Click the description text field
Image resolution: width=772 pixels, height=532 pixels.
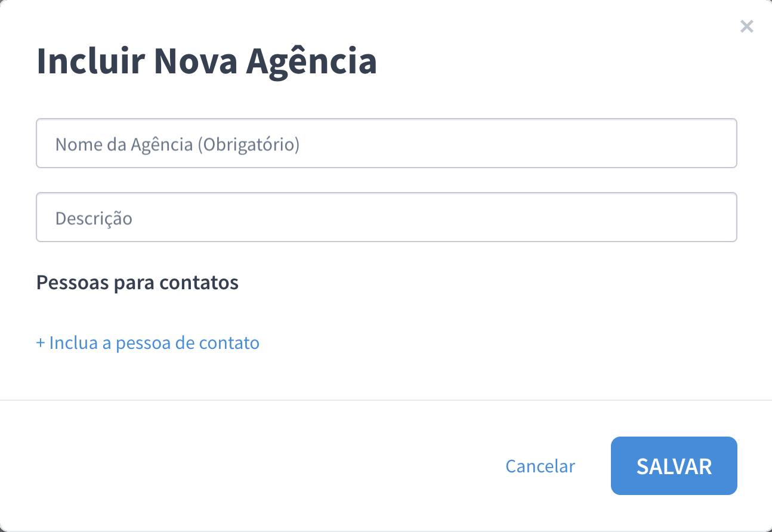click(x=387, y=216)
